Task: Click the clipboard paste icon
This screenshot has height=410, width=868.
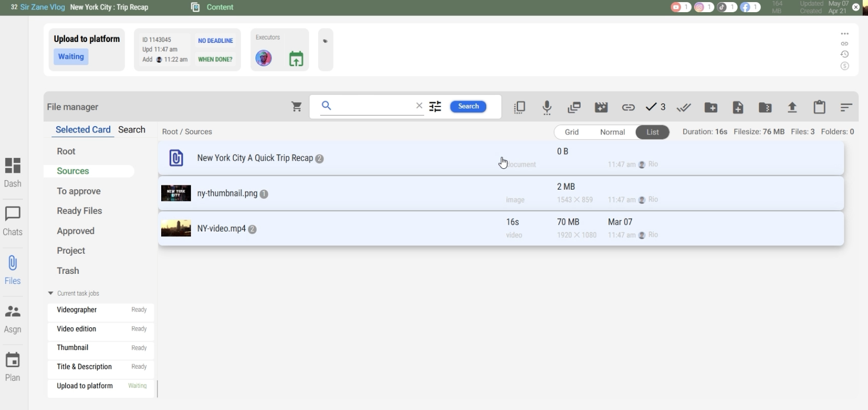Action: [x=819, y=108]
